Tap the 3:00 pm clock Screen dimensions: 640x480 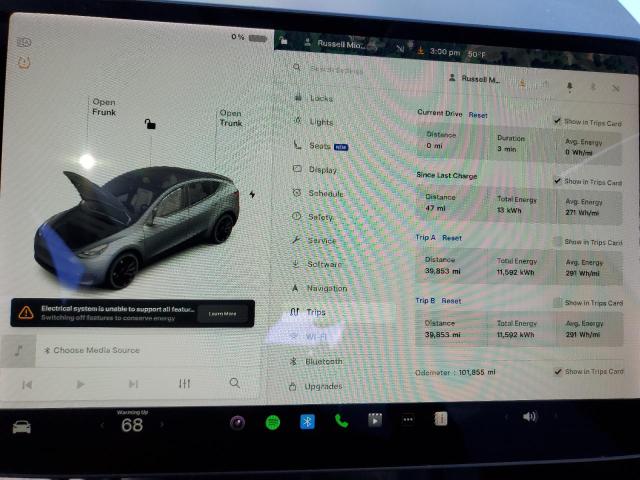(445, 52)
